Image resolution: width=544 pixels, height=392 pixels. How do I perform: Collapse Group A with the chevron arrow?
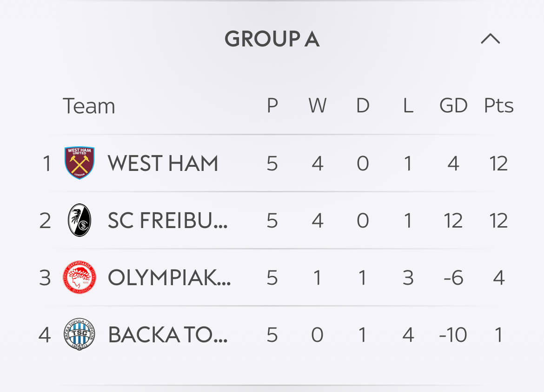490,39
